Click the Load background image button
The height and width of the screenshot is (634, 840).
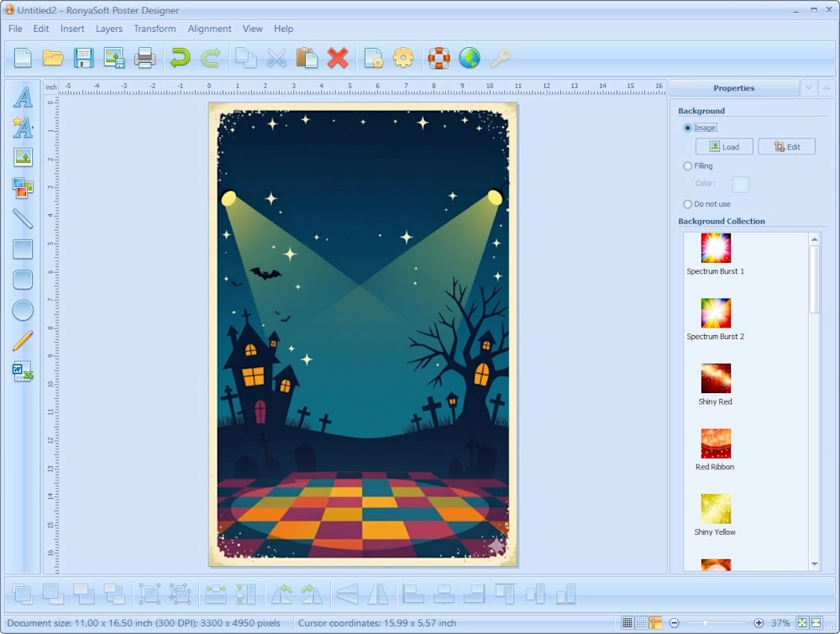(x=723, y=147)
